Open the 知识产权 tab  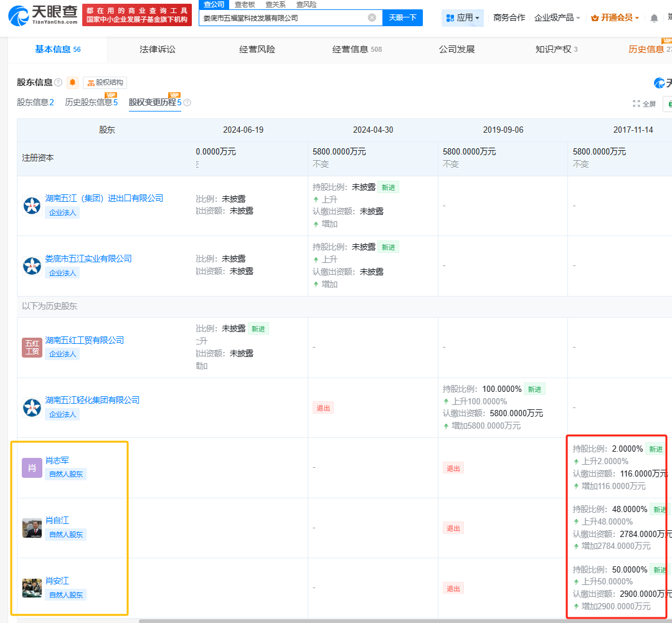coord(557,49)
